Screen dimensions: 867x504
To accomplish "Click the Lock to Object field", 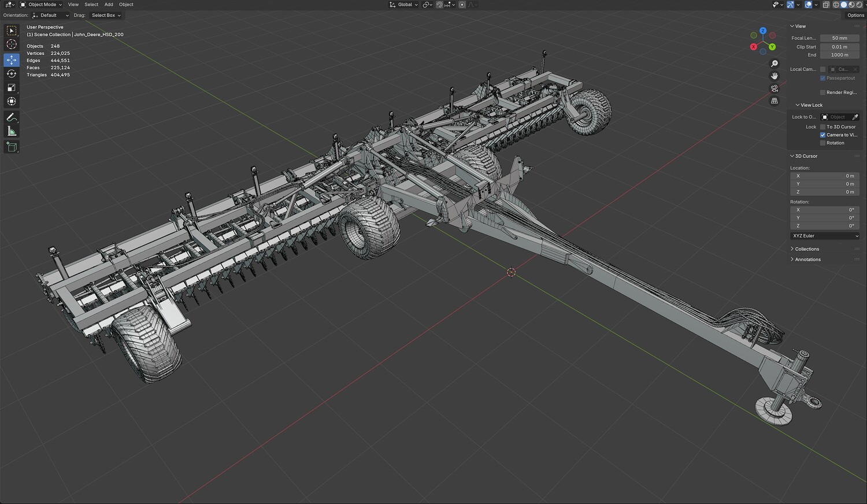I will click(x=836, y=117).
